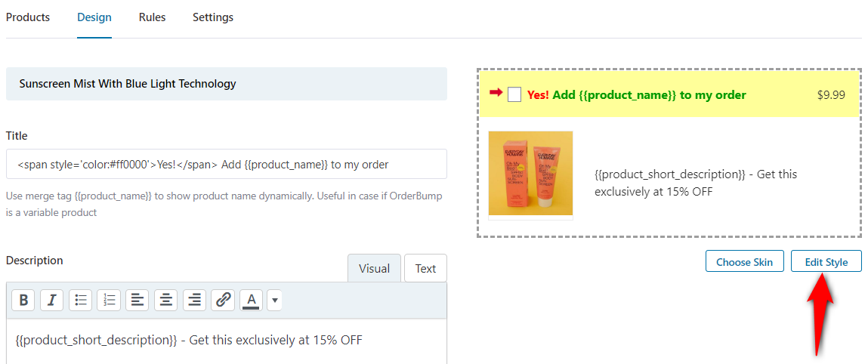Viewport: 868px width, 364px height.
Task: Open the Rules tab
Action: click(x=153, y=17)
